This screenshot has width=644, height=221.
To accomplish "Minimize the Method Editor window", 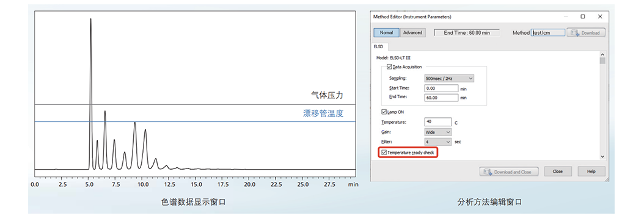I will click(566, 17).
